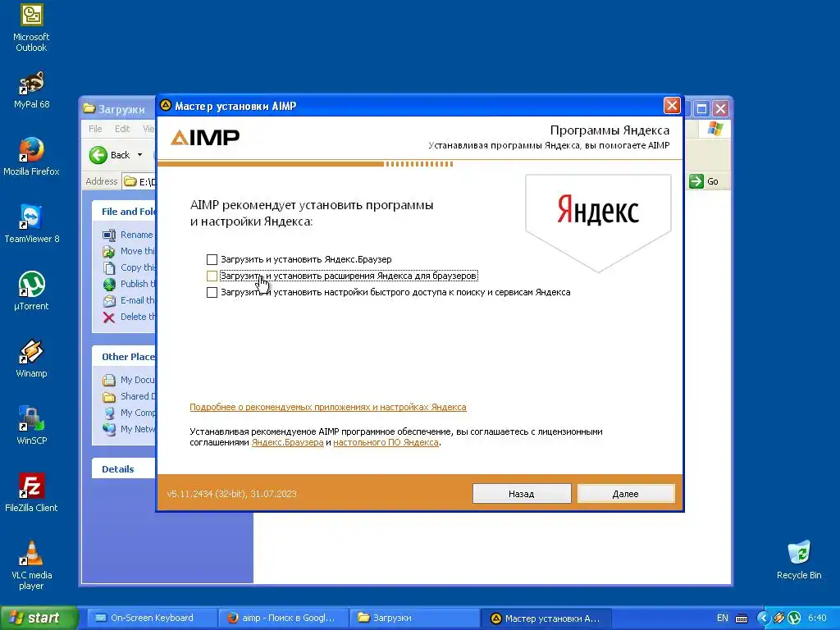
Task: Open the WinSCP desktop icon
Action: 31,426
